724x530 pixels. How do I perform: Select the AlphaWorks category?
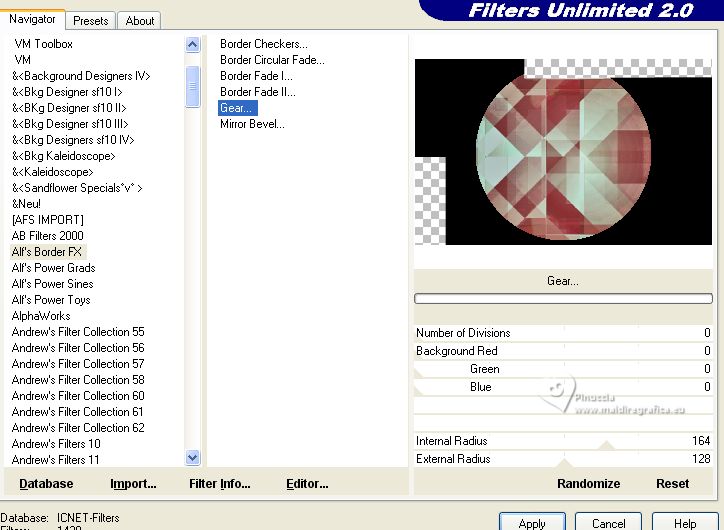point(41,316)
